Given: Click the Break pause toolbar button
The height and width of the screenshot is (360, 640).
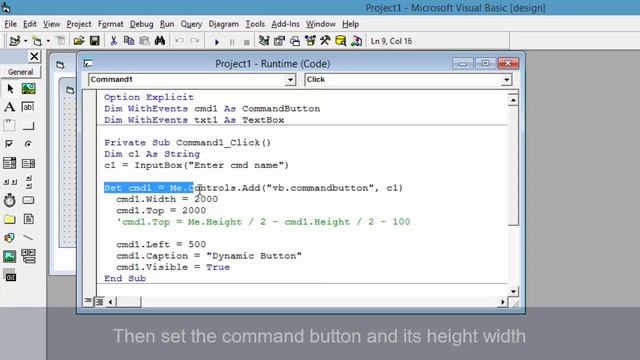Looking at the screenshot, I should click(x=232, y=42).
